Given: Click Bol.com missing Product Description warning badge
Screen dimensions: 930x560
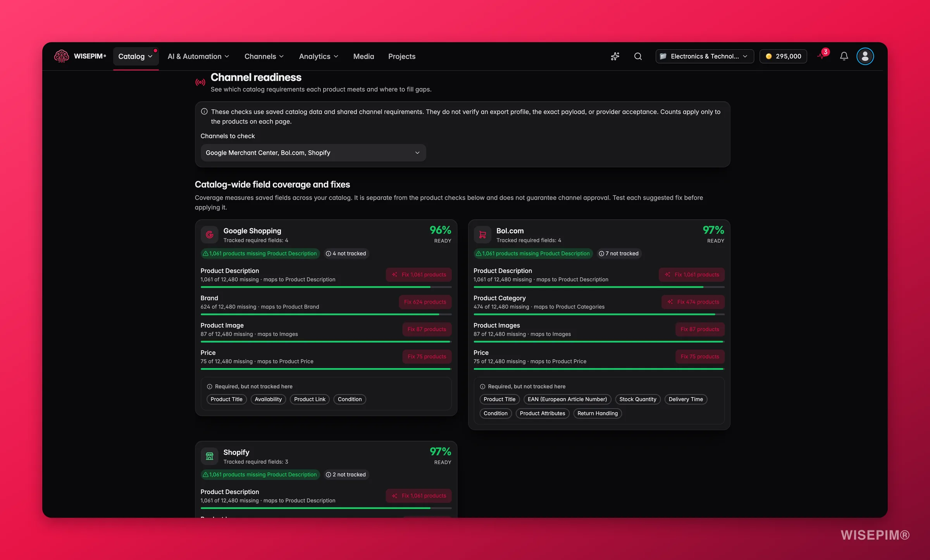Looking at the screenshot, I should pyautogui.click(x=533, y=253).
